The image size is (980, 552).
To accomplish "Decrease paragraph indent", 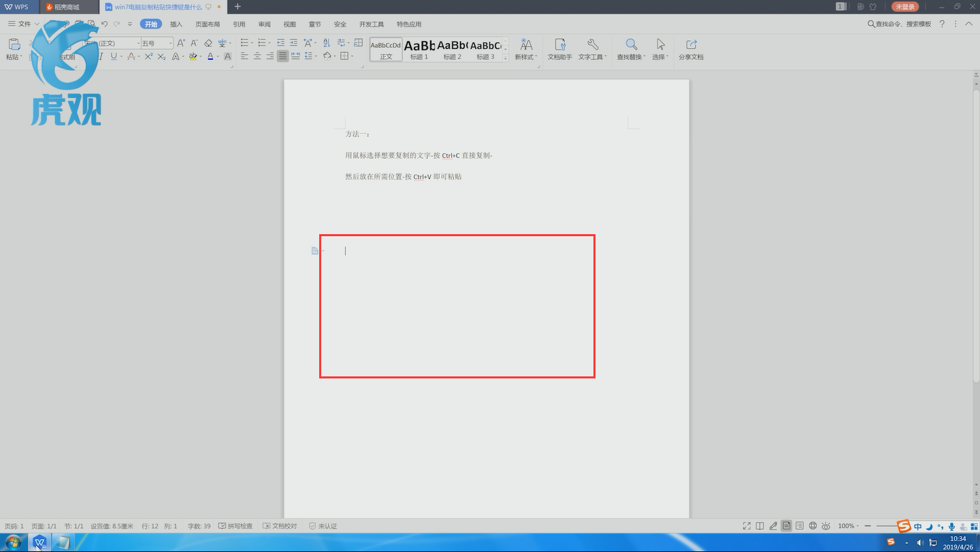I will coord(280,43).
